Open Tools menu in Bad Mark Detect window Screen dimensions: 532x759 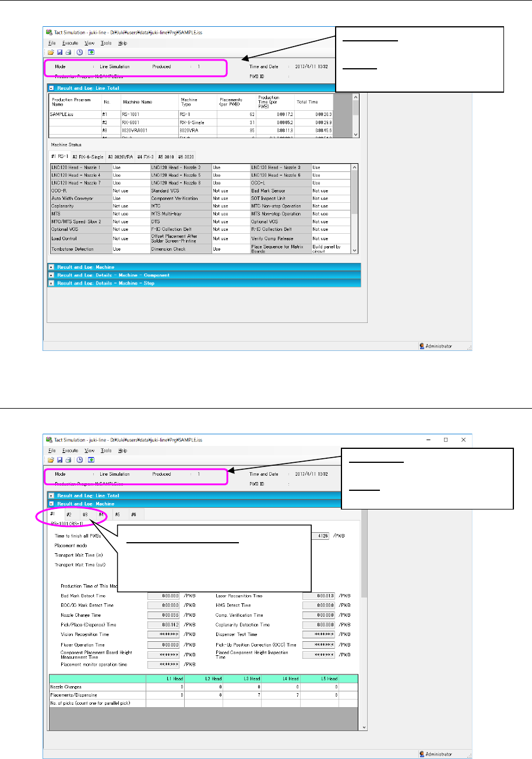(106, 450)
